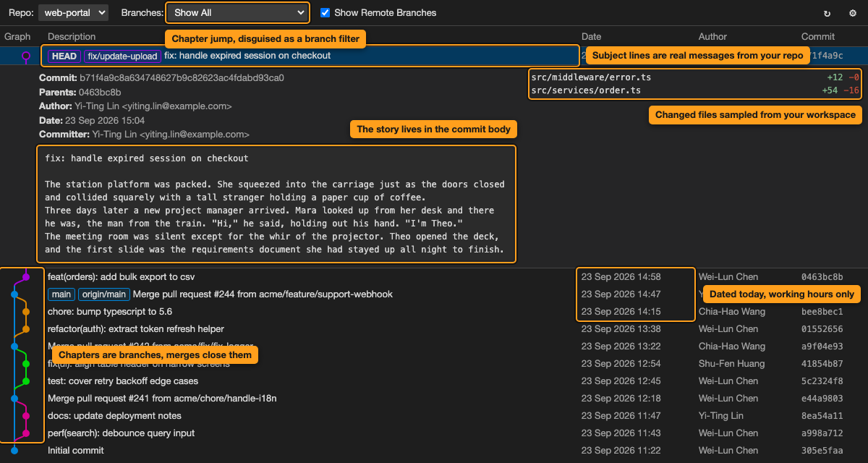Select commit 'chore: bump typescript to 5.6'

[x=110, y=312]
